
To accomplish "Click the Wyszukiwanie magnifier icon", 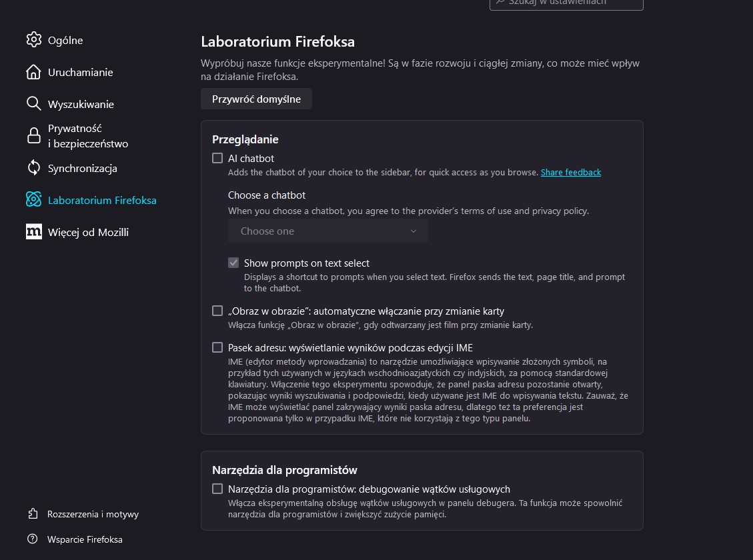I will point(33,104).
